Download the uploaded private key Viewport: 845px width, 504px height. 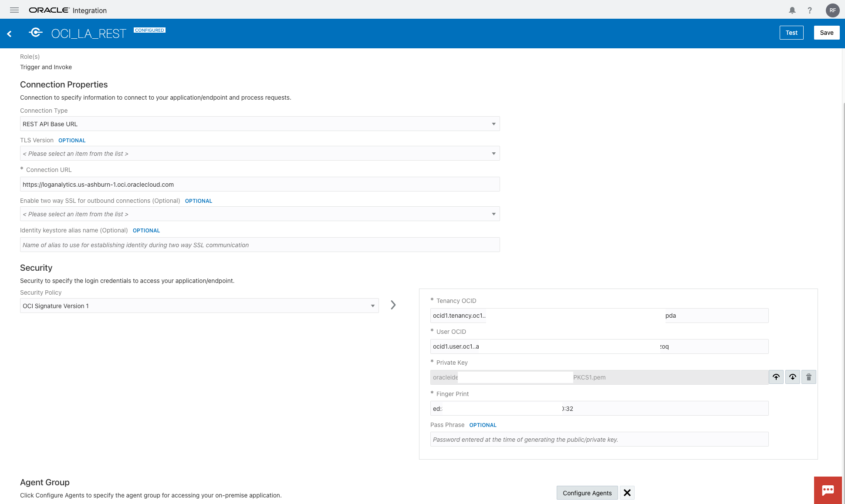792,377
